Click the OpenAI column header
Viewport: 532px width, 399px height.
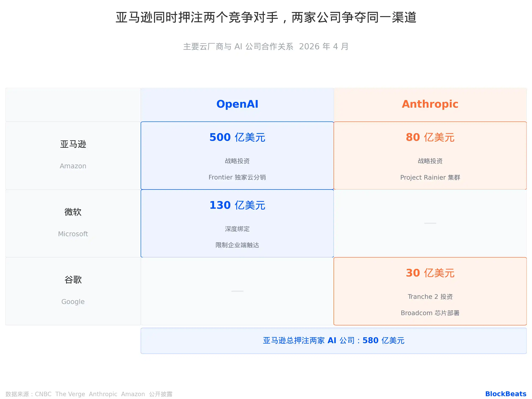click(237, 104)
